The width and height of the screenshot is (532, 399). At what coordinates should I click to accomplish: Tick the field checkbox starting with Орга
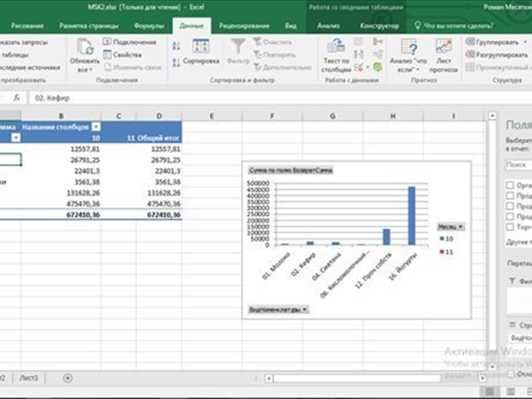(510, 186)
